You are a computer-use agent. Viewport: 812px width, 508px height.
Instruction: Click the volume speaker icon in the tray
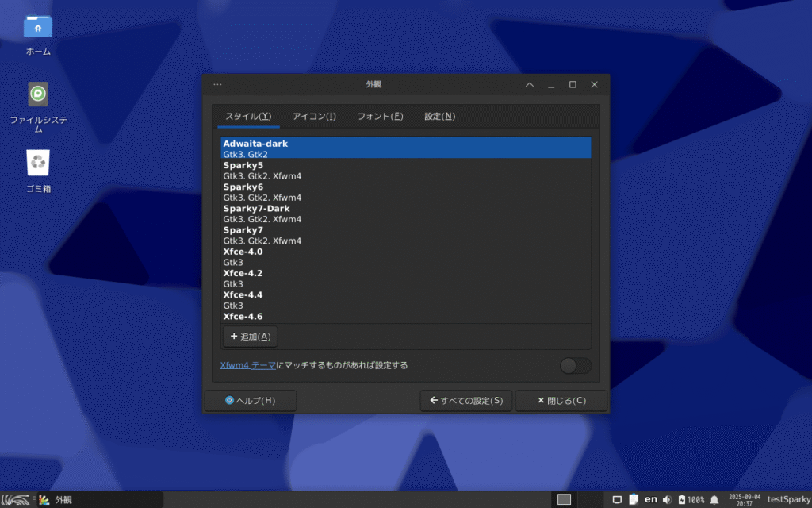click(666, 499)
